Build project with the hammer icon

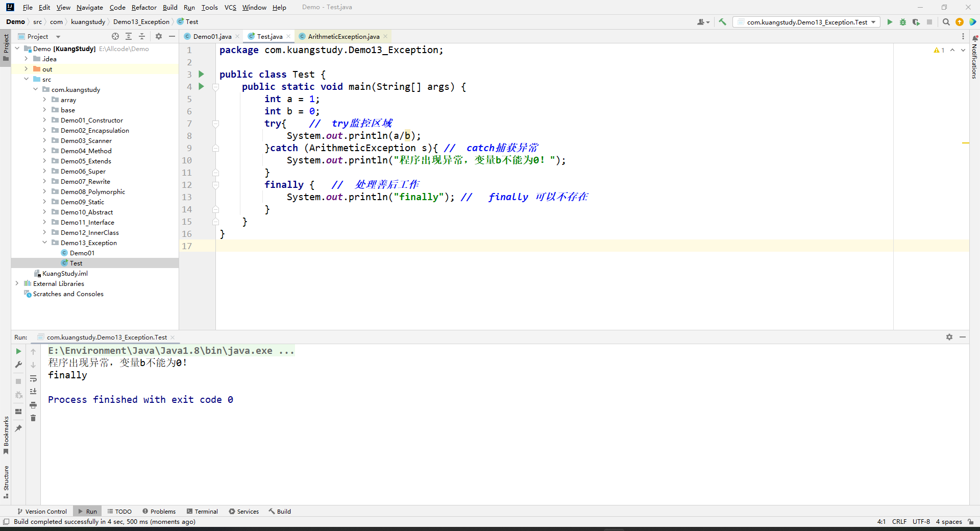[722, 22]
